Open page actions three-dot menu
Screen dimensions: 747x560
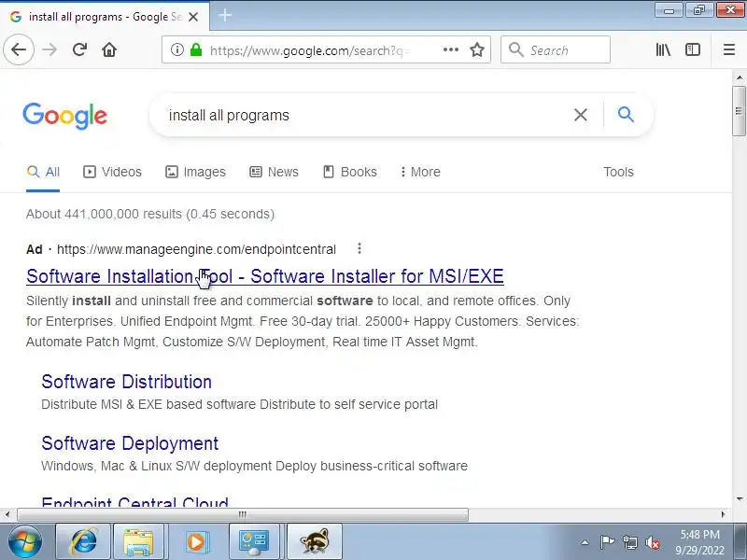(x=450, y=49)
